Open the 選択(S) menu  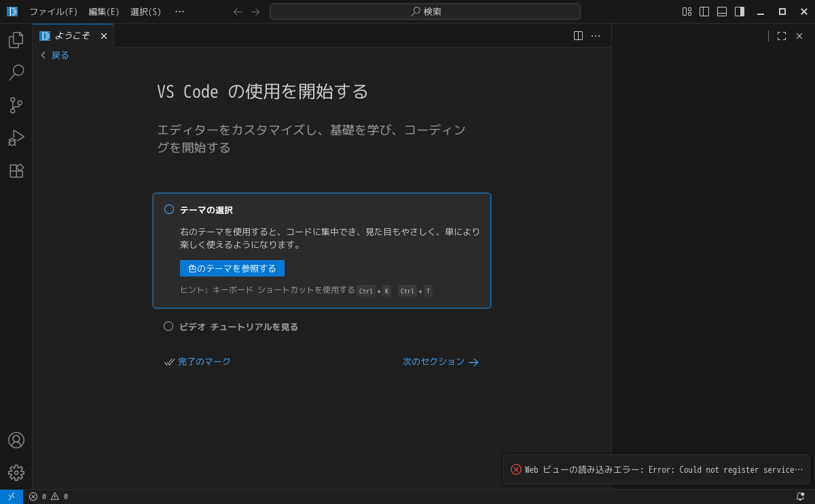click(x=146, y=12)
